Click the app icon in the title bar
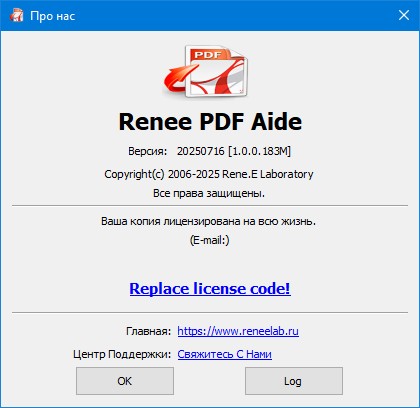420x408 pixels. click(x=16, y=15)
